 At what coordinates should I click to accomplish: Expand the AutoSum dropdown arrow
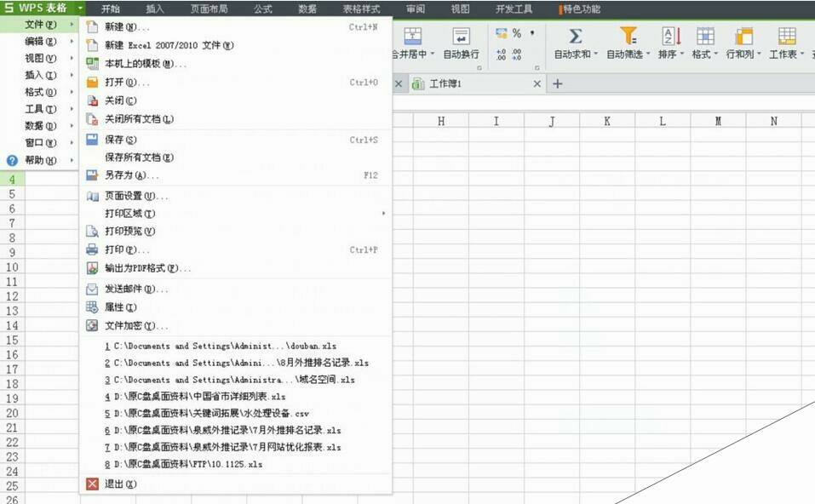(595, 54)
